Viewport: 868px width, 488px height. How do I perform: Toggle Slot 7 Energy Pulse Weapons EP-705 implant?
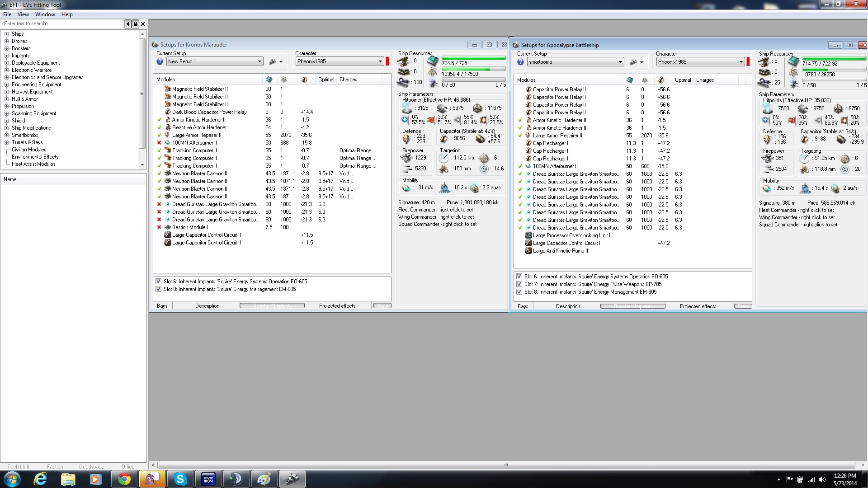(x=519, y=284)
